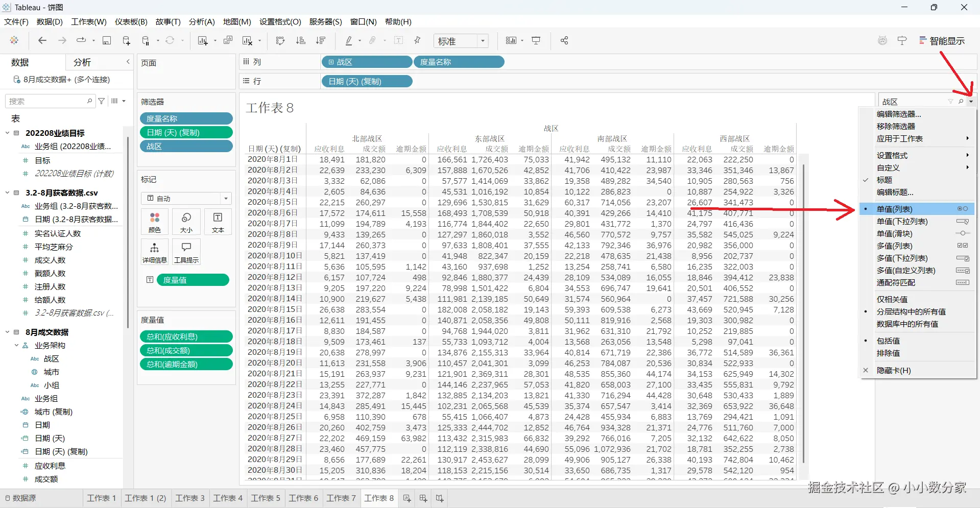Open the 文件(F) menu
Viewport: 980px width, 508px height.
click(x=16, y=21)
